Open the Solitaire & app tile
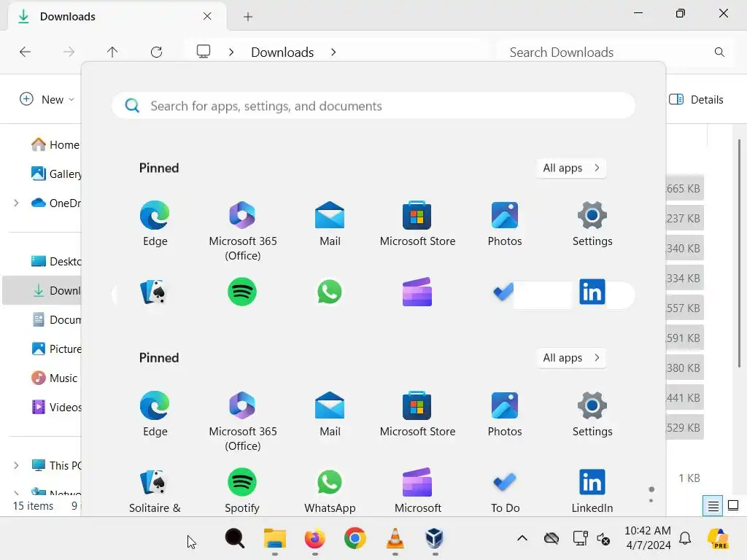747x560 pixels. point(155,491)
